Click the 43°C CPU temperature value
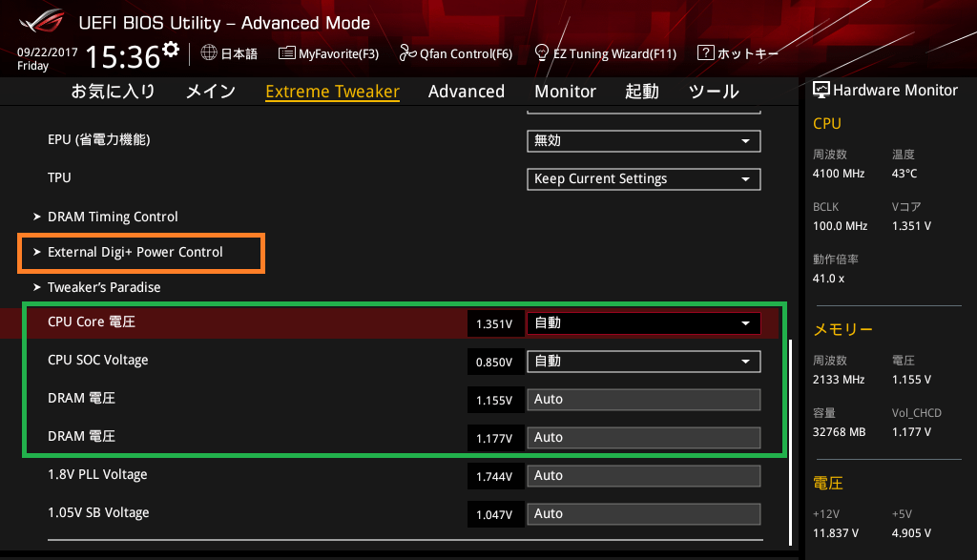This screenshot has height=560, width=977. click(904, 174)
